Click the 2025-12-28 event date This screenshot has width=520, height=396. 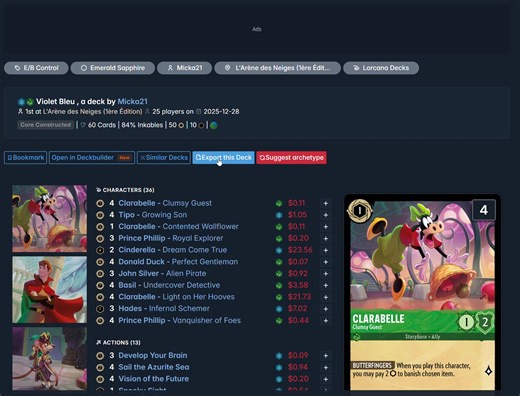click(x=221, y=111)
